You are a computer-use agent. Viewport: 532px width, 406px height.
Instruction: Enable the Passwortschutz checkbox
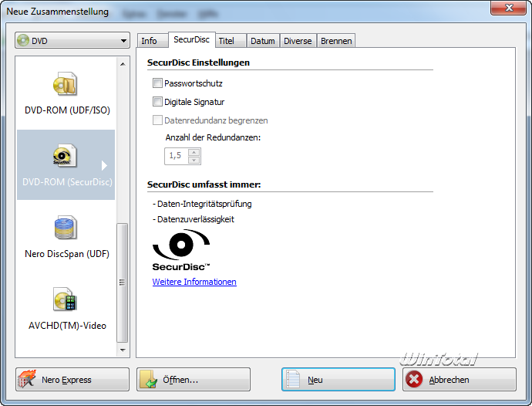pos(157,83)
